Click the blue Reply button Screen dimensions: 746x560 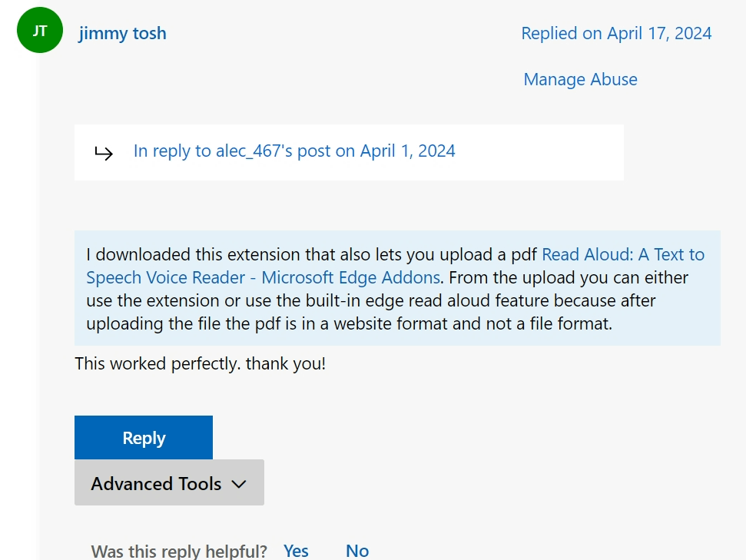pos(144,437)
